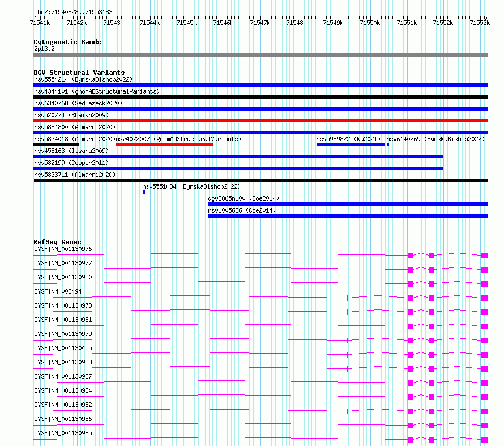This screenshot has width=504, height=446.
Task: Open the nsv6340768 (Sedlazeck2020) label
Action: (x=78, y=103)
